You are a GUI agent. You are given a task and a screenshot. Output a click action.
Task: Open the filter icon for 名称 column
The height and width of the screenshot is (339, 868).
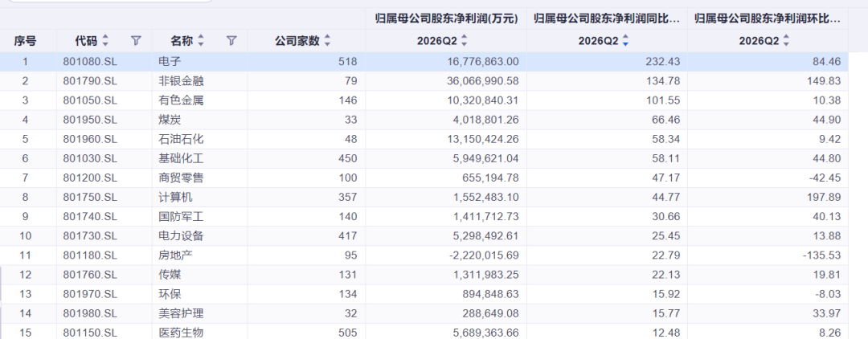(x=232, y=40)
